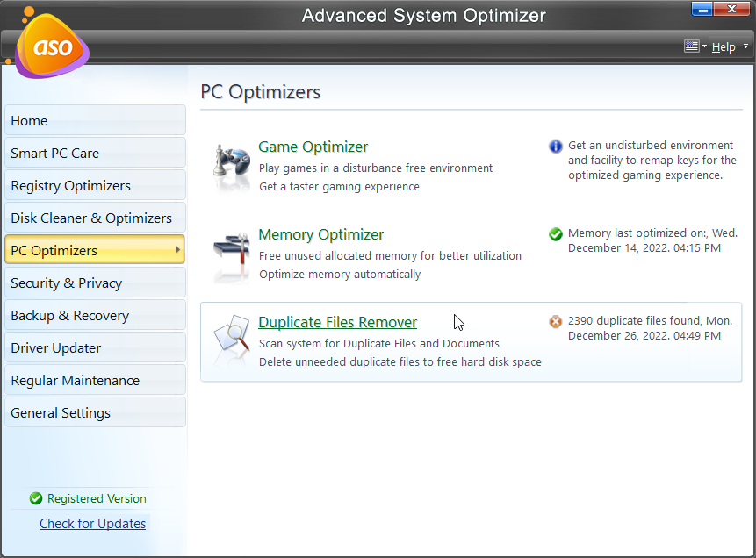Viewport: 756px width, 558px height.
Task: Open the Help menu
Action: tap(724, 46)
